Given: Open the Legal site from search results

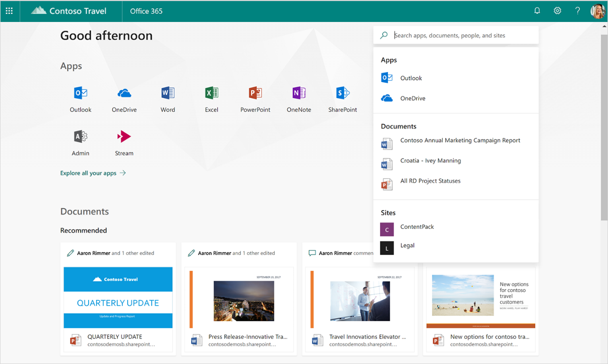Looking at the screenshot, I should click(x=407, y=245).
